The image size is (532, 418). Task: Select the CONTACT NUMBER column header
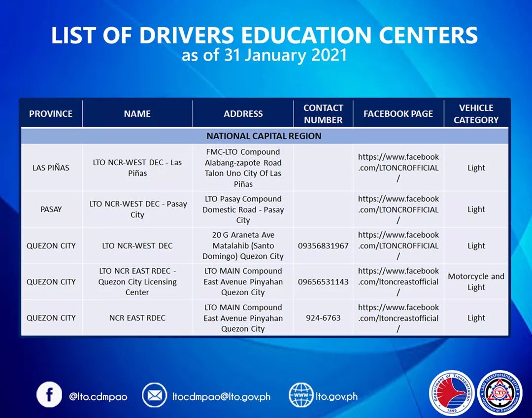pos(323,113)
